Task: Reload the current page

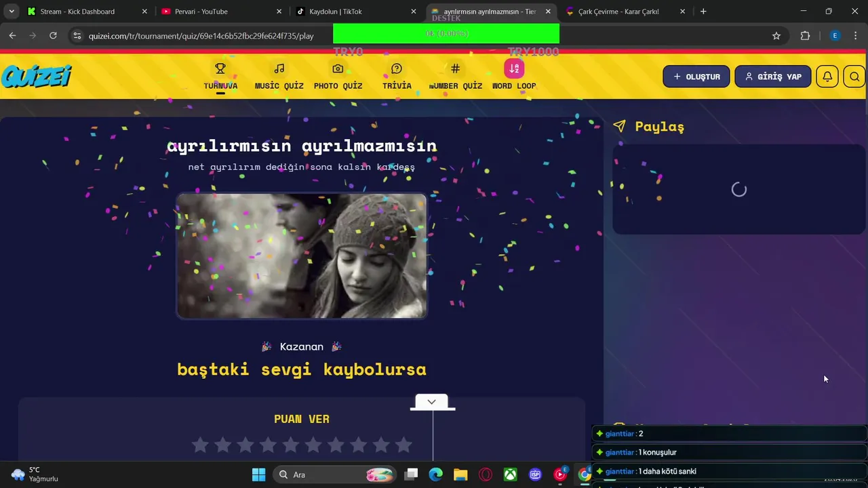Action: [53, 36]
